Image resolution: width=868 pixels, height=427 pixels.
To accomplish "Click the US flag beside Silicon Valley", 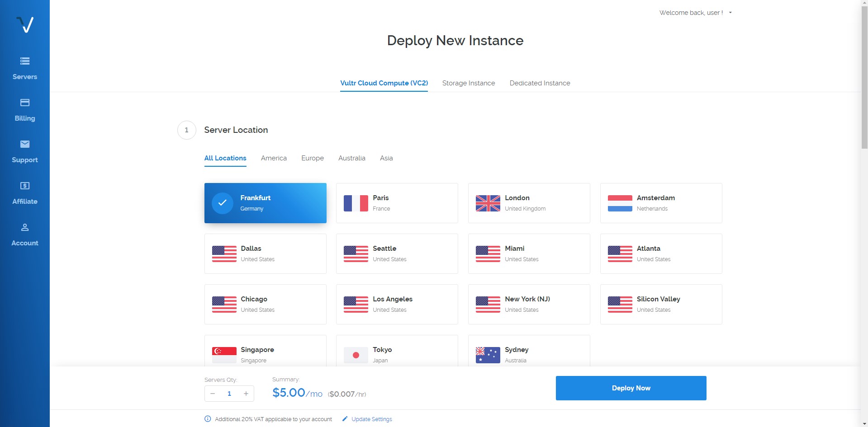I will [x=620, y=305].
